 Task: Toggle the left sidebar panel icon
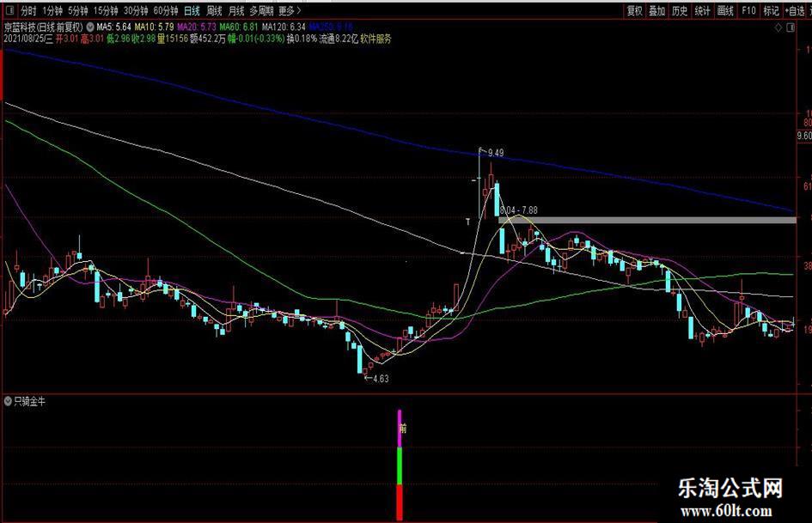(x=9, y=10)
